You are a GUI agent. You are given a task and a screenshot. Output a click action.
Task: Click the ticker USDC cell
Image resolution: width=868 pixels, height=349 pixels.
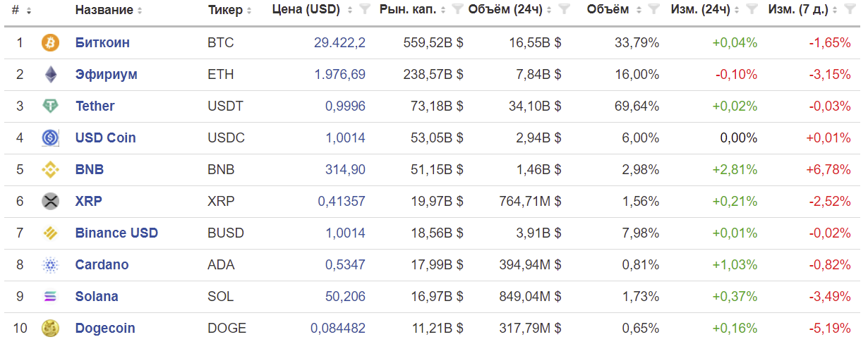[227, 138]
